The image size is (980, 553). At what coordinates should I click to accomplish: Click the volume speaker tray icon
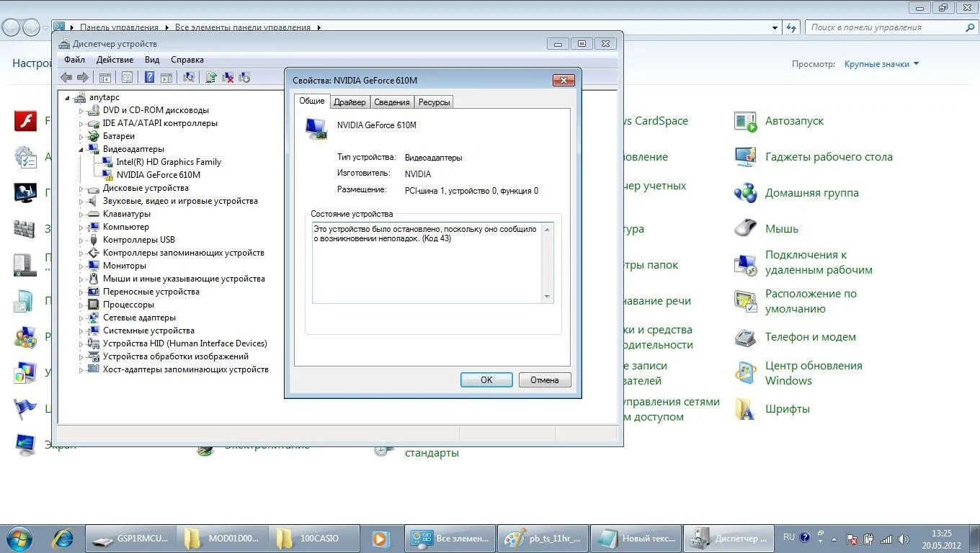pos(903,539)
